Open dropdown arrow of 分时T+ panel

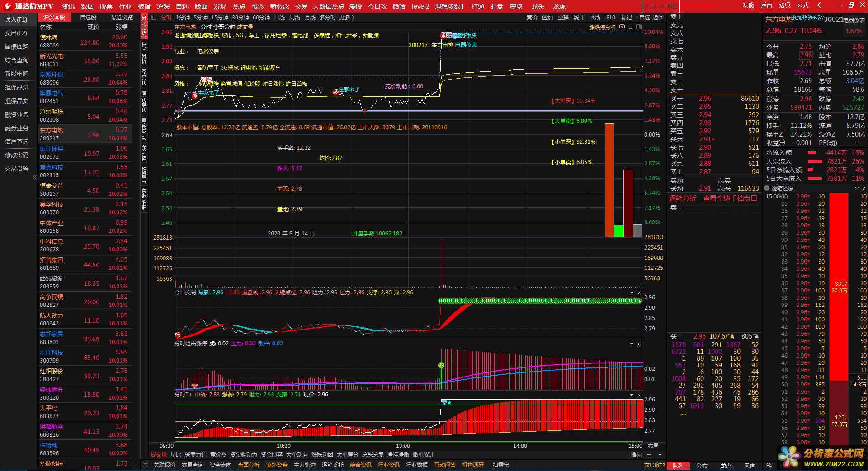[x=632, y=395]
